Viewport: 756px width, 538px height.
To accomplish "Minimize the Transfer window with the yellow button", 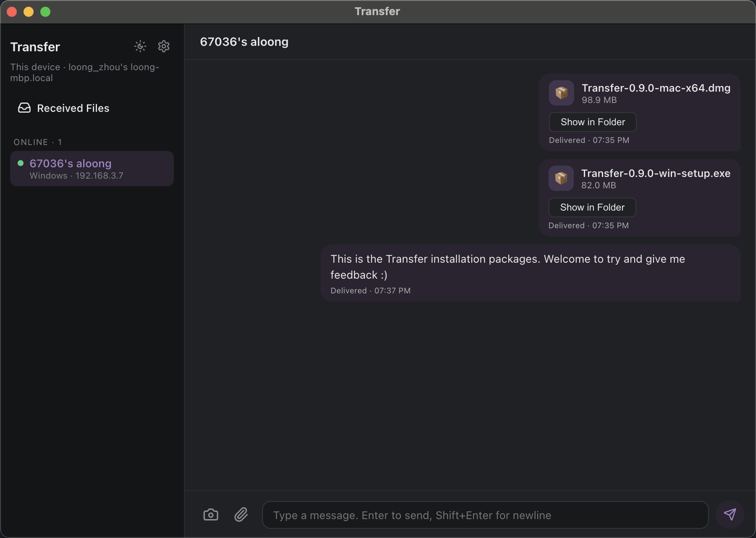I will click(x=29, y=12).
